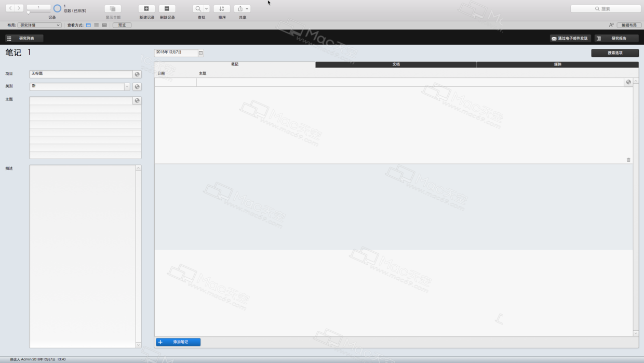Switch to the 文档 tab

396,64
